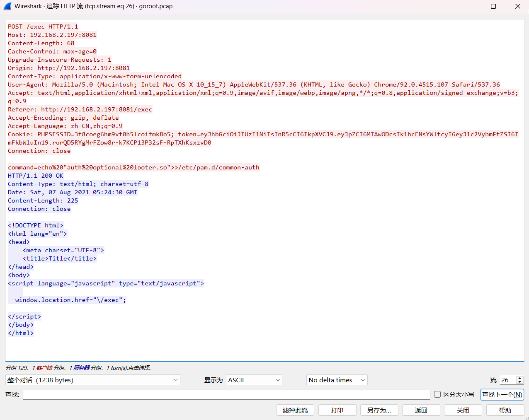529x420 pixels.
Task: Enable the 区分大小写 case-sensitive checkbox
Action: pos(437,394)
